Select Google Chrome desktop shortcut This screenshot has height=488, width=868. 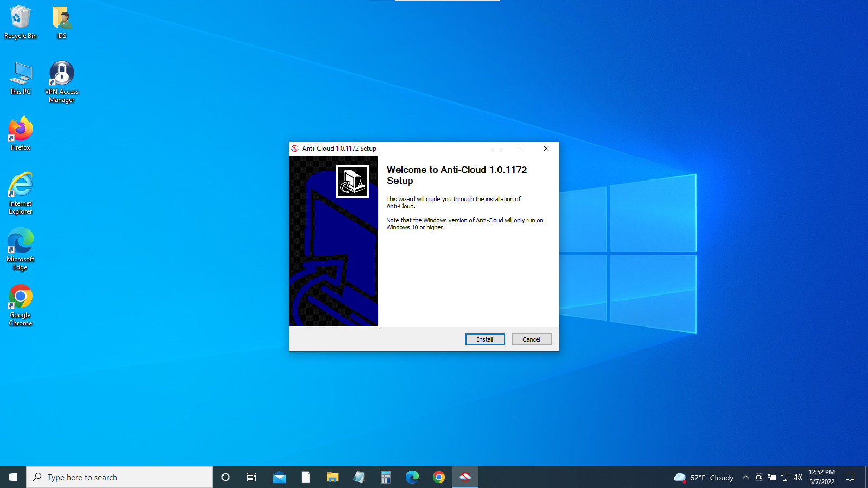(x=21, y=305)
